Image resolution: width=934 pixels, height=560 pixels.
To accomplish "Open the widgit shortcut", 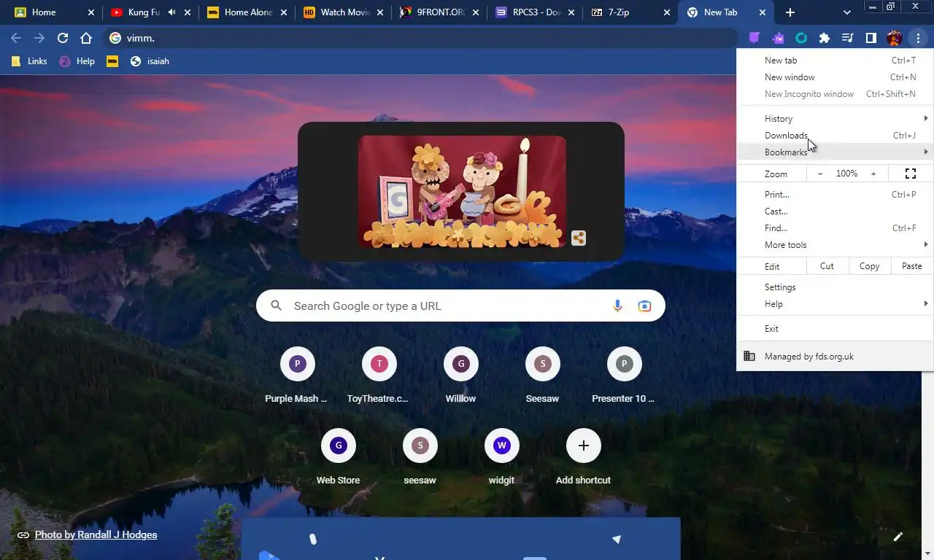I will coord(501,458).
